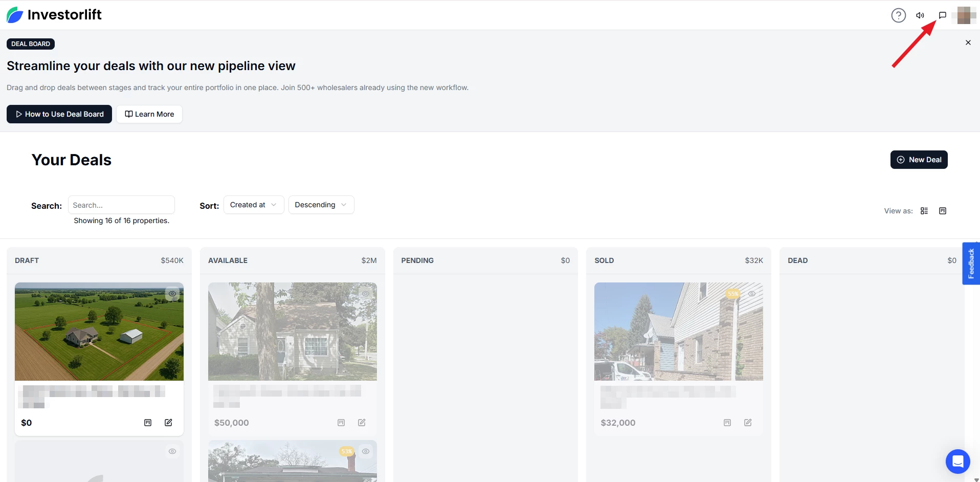Open the Learn More link

click(149, 114)
